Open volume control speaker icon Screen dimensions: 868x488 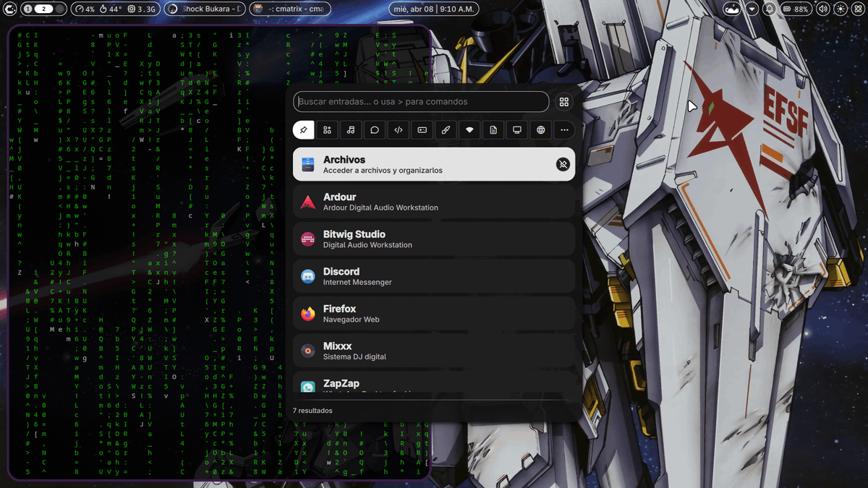pos(822,9)
